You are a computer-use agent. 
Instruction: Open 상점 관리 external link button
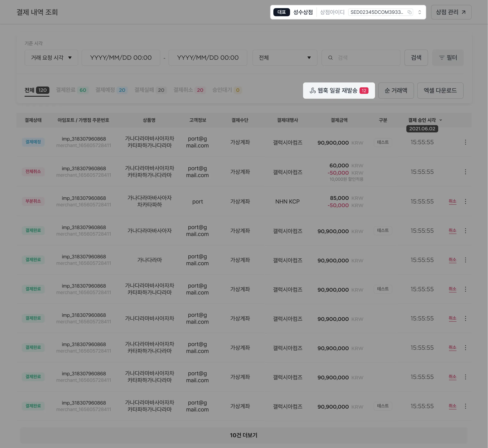(451, 12)
